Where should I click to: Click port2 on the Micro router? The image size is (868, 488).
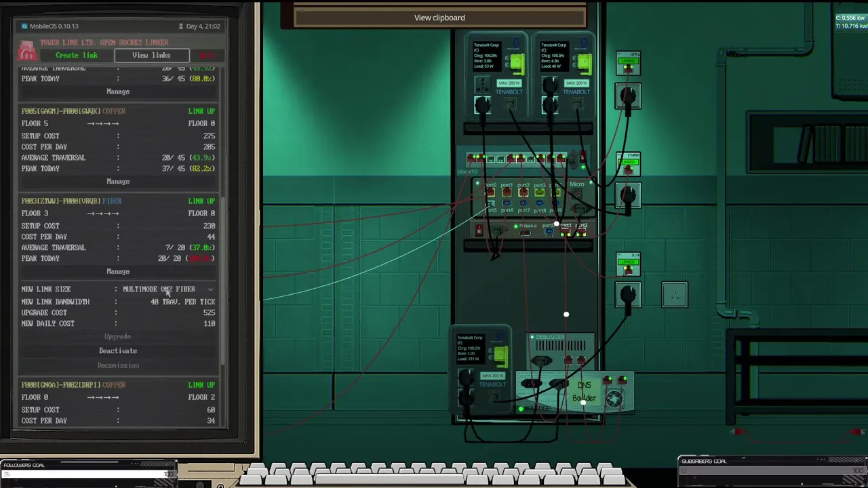[x=524, y=192]
